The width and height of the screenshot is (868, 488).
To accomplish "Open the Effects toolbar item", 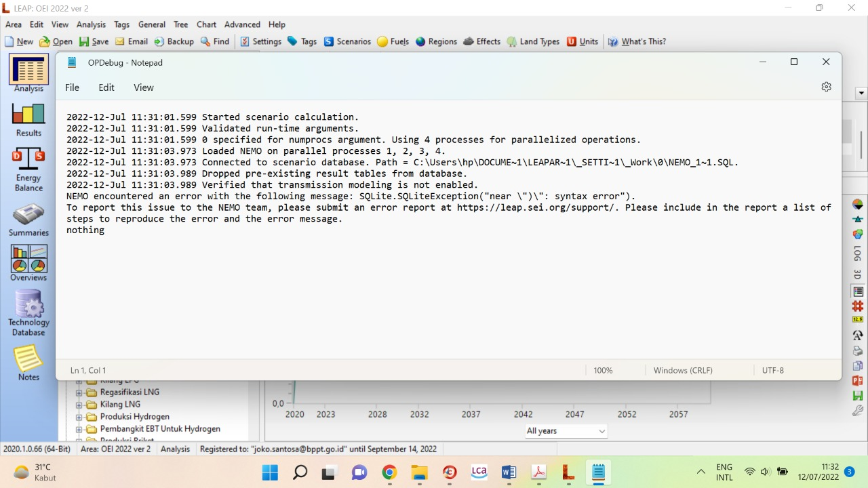I will point(482,41).
